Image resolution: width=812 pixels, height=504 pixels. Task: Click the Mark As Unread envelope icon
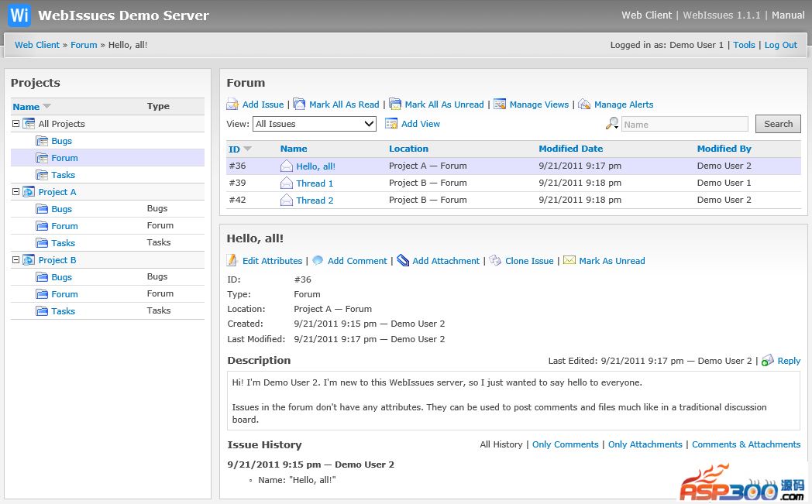point(569,261)
